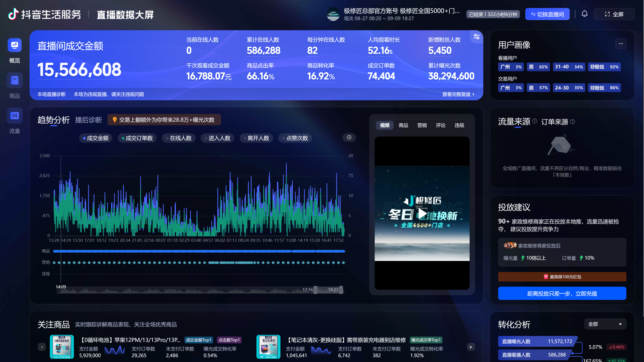Open the 商品 products sidebar icon

point(14,80)
